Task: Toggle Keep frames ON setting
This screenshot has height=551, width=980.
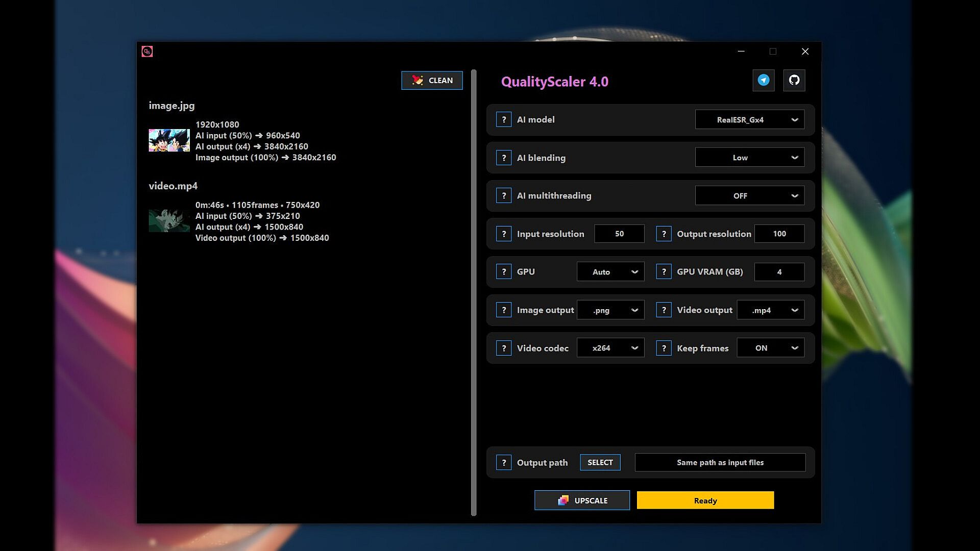Action: (770, 348)
